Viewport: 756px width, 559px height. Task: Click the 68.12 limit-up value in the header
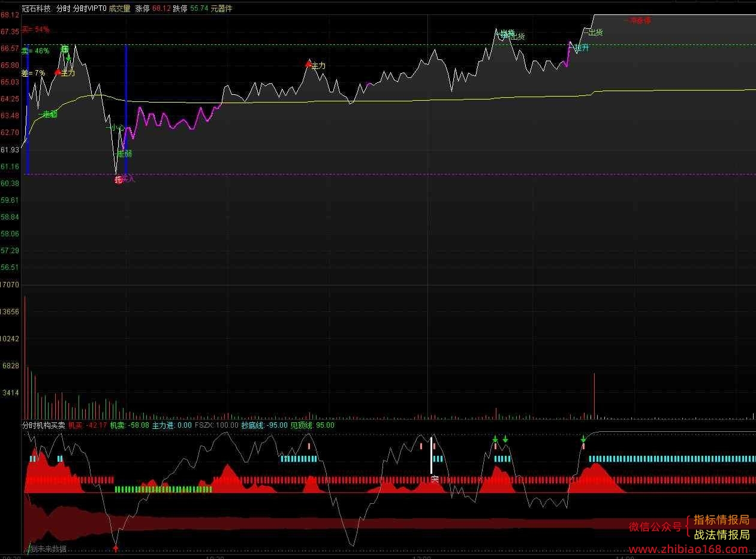pos(161,8)
